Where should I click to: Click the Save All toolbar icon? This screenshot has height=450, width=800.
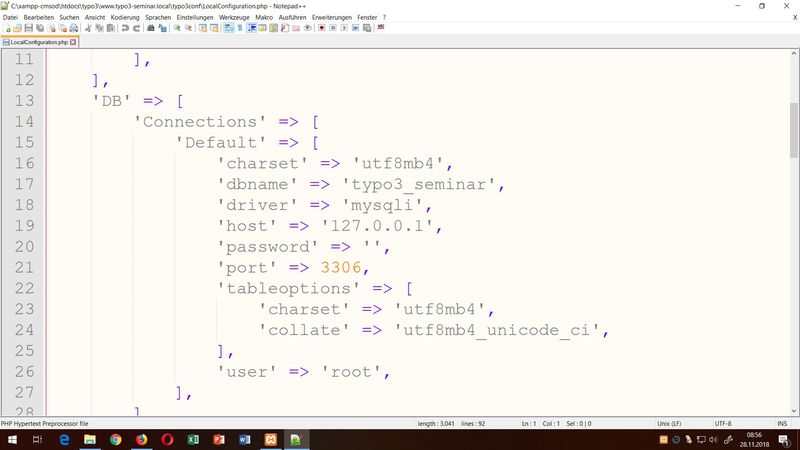click(40, 28)
